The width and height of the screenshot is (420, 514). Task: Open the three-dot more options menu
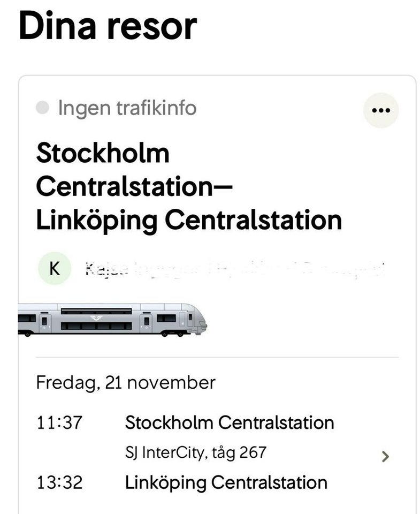(381, 110)
